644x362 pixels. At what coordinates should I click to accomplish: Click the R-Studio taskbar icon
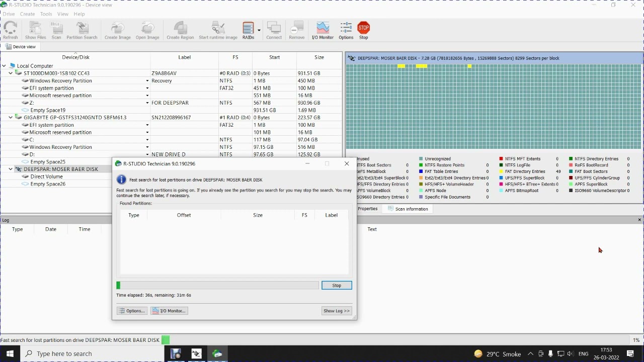[217, 354]
